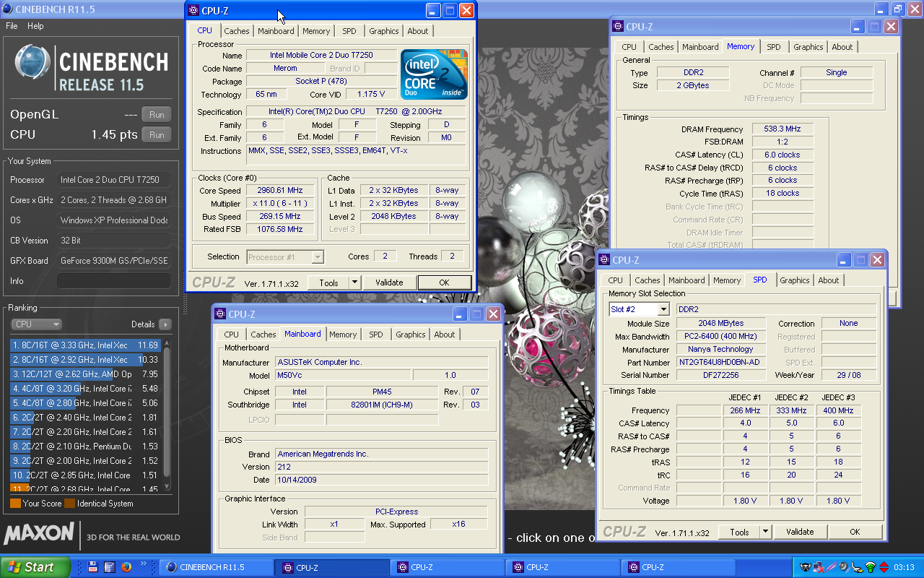The image size is (924, 578).
Task: Open Caches tab in the processor CPU-Z window
Action: [237, 31]
